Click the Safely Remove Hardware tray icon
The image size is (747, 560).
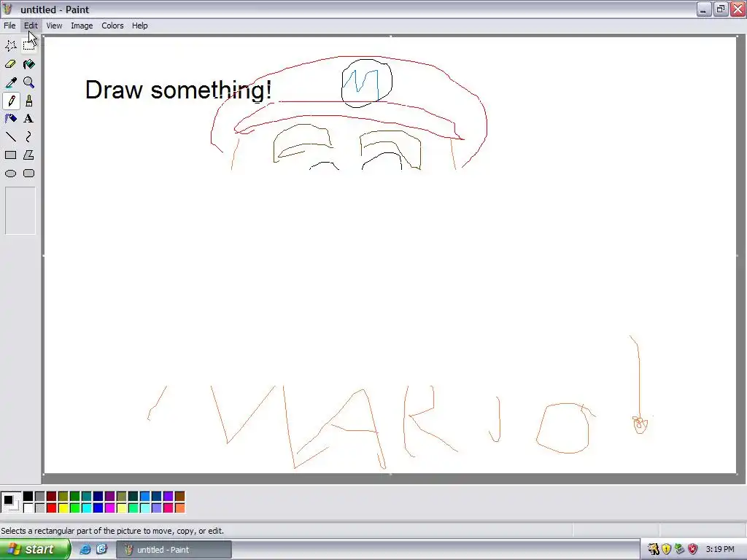pyautogui.click(x=679, y=549)
